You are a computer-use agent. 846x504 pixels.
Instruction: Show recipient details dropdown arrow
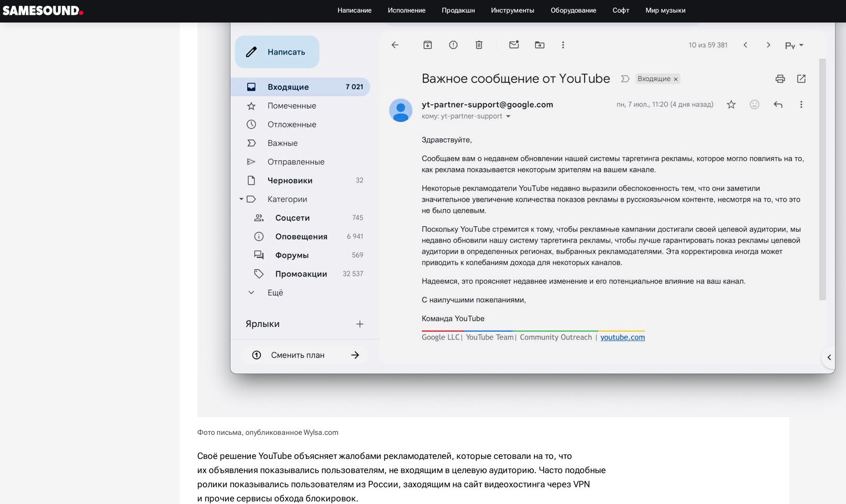(x=508, y=117)
